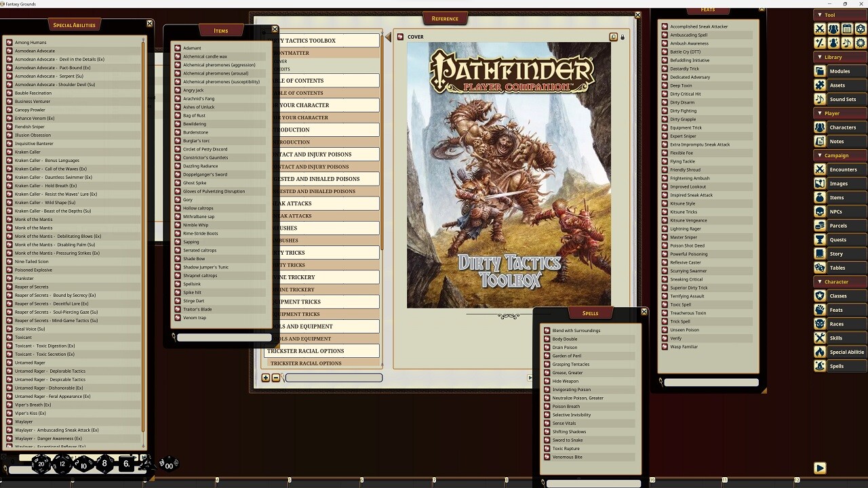Collapse the Tool section header
Screen dimensions: 868x488
(840, 15)
